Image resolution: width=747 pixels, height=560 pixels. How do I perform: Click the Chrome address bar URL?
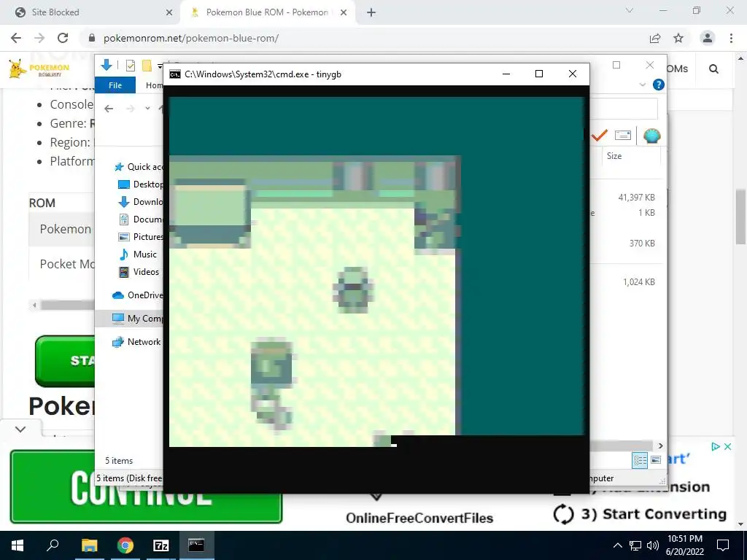click(191, 38)
